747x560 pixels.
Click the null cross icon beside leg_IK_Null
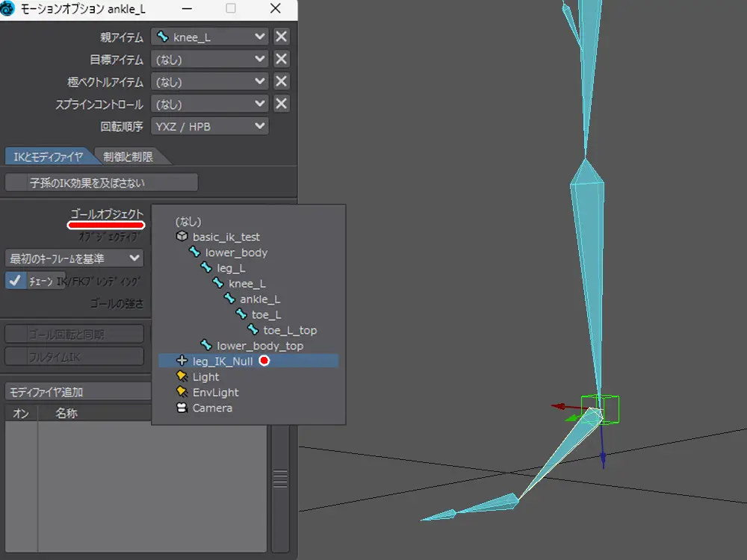point(182,361)
